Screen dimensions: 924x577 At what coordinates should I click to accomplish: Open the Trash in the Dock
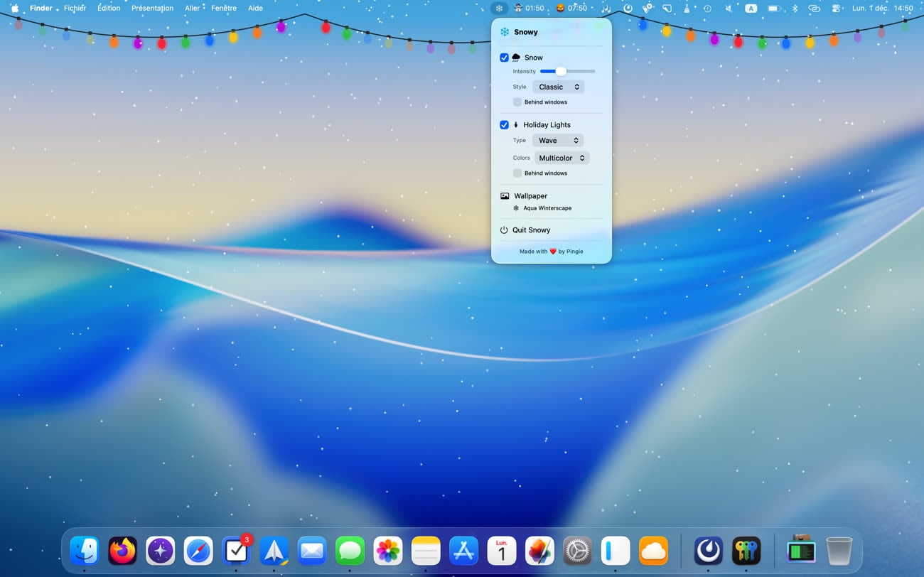click(839, 551)
